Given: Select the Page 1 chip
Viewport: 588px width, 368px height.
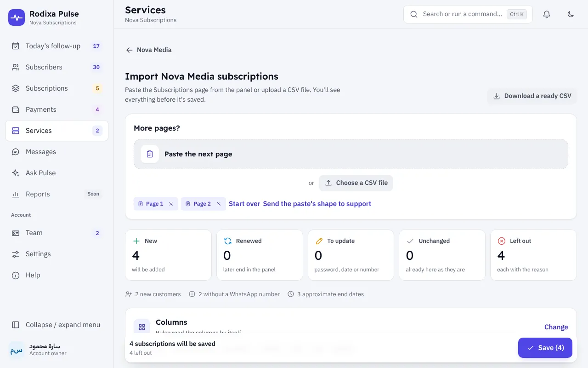Looking at the screenshot, I should point(156,204).
